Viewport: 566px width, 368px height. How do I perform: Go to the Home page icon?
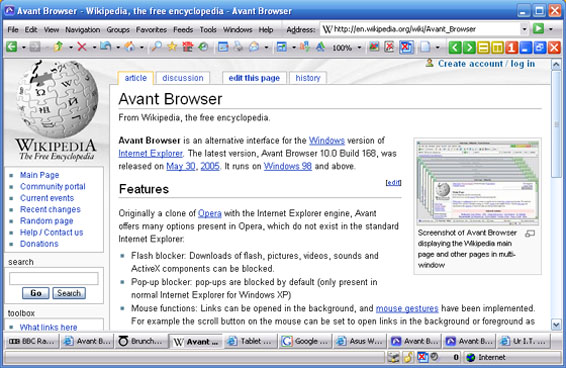(130, 47)
